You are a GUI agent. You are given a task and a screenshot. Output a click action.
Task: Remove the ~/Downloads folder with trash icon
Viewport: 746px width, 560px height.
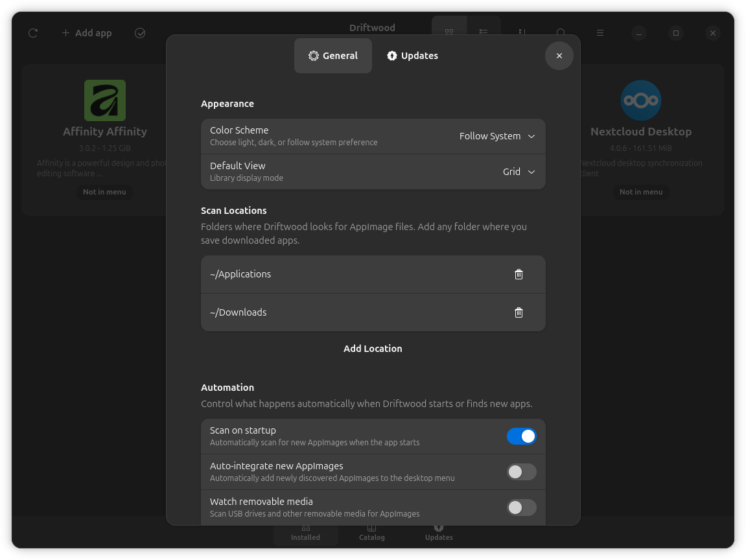(519, 312)
